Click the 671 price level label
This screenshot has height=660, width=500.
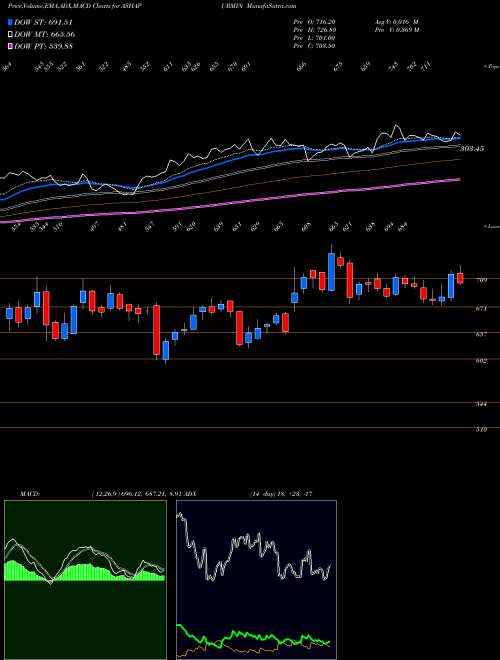tap(483, 309)
